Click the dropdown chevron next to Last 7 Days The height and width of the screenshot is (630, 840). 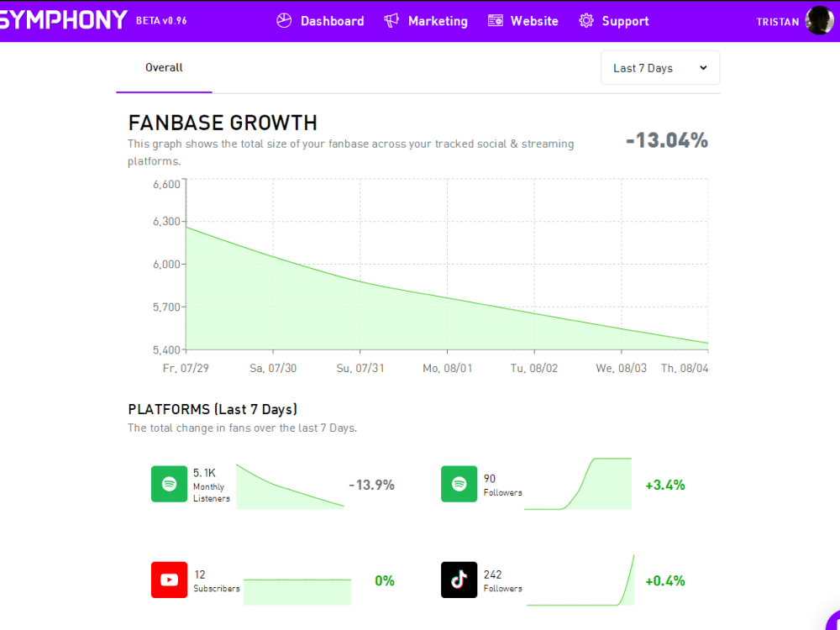703,68
